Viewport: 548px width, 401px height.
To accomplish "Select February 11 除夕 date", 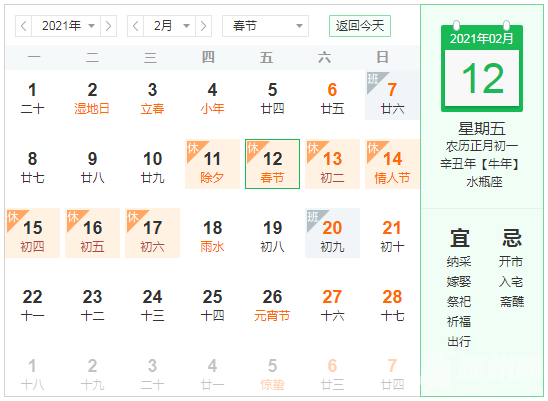I will [212, 164].
